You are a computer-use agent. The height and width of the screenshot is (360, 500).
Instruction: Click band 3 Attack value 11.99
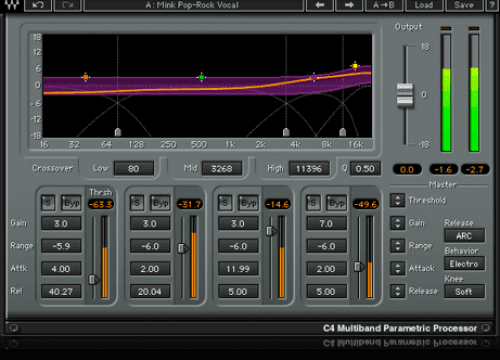pos(238,269)
